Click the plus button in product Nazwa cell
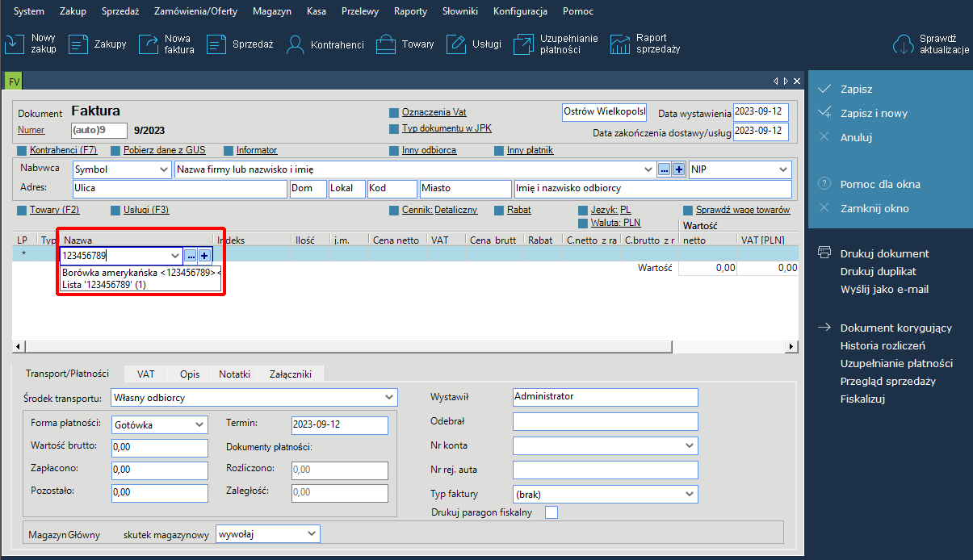973x560 pixels. 205,255
